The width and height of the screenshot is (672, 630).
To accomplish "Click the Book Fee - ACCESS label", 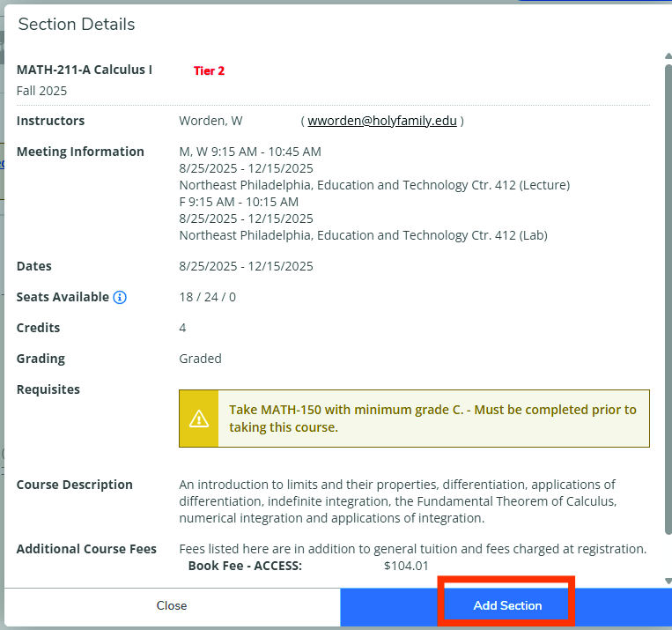I will pos(245,566).
